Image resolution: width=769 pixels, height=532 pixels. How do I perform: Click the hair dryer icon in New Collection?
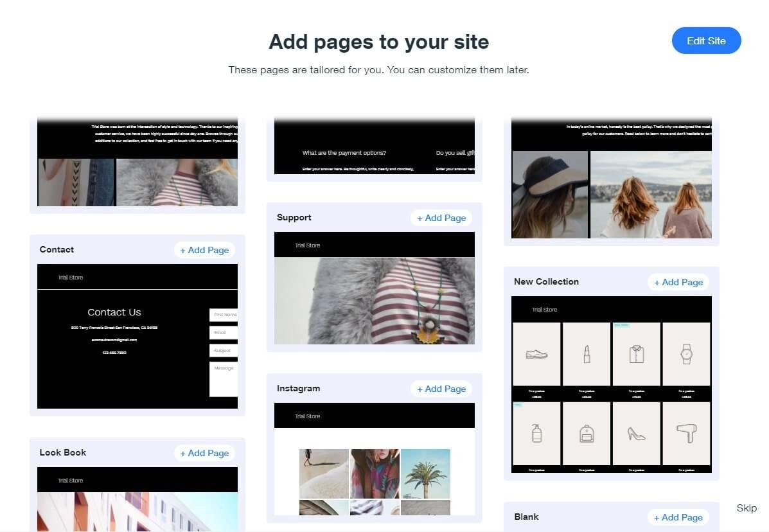click(x=686, y=432)
